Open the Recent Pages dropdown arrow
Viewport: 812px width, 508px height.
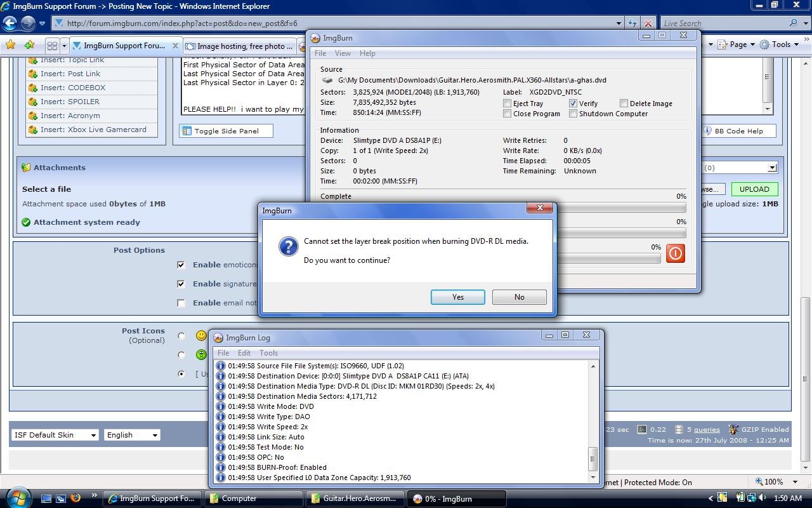(42, 23)
